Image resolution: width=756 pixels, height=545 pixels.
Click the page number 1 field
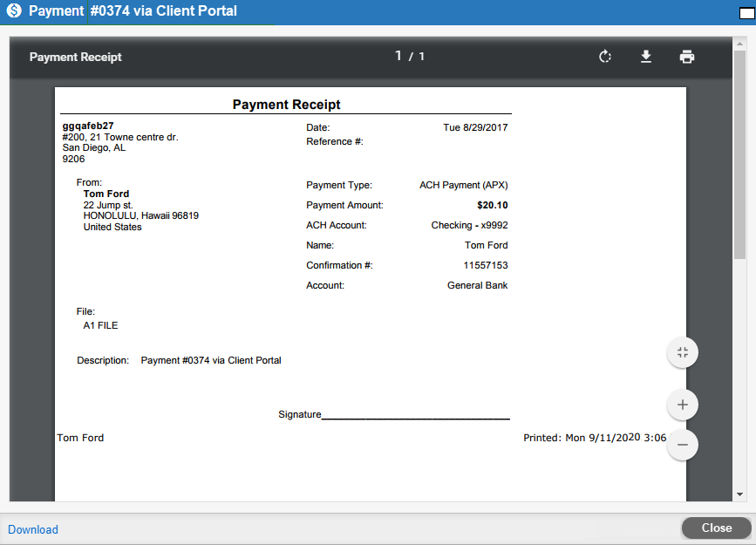tap(398, 56)
